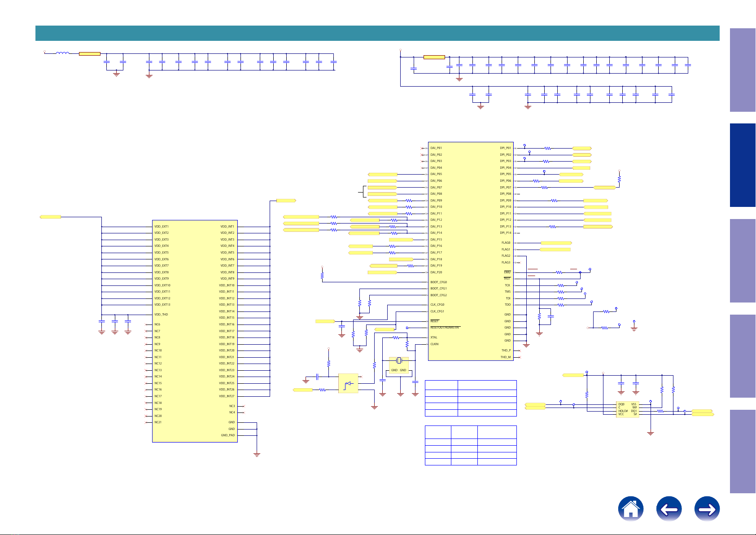Click the BOOT_CFG1 pin label
This screenshot has width=756, height=535.
[439, 289]
